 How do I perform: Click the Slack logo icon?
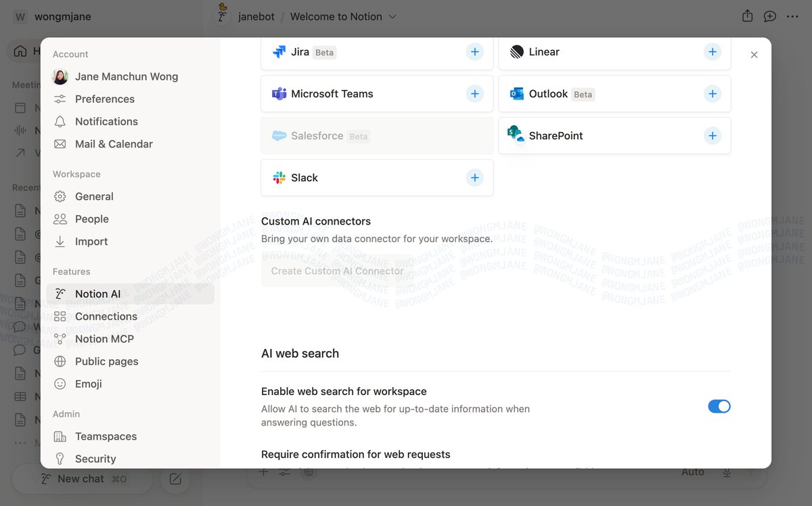(x=279, y=178)
